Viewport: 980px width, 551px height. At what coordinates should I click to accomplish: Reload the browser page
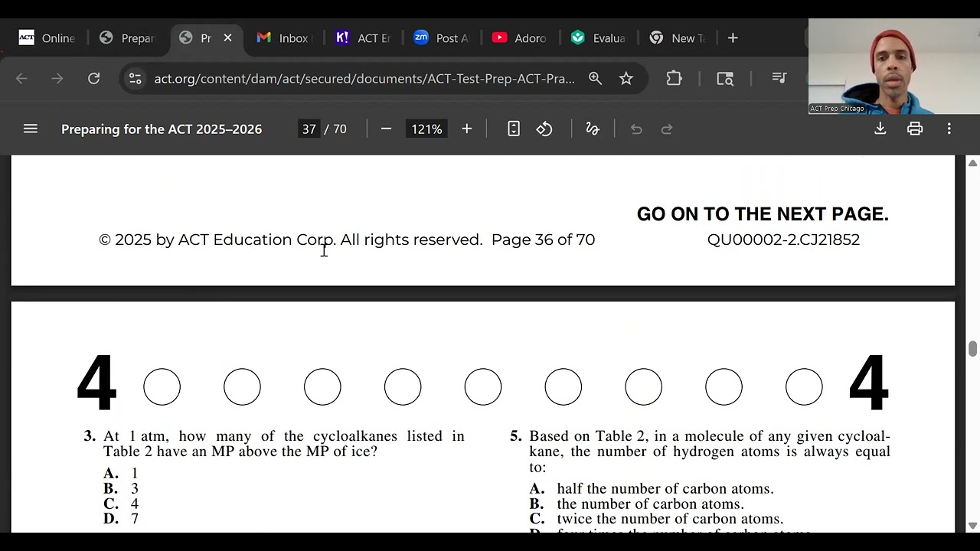point(93,78)
